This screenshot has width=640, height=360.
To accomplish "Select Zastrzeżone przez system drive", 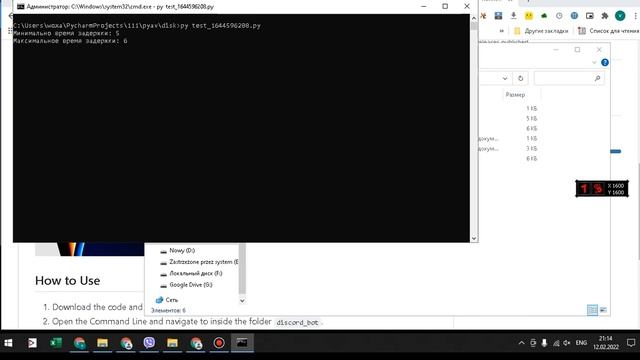I will [x=199, y=262].
